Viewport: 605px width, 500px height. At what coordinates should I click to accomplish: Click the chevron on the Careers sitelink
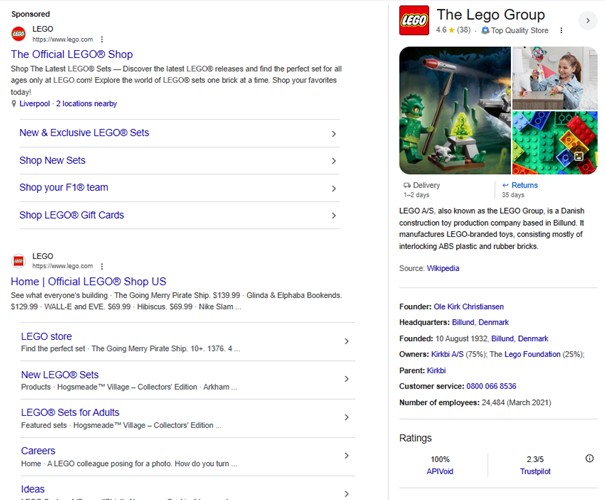[x=346, y=456]
